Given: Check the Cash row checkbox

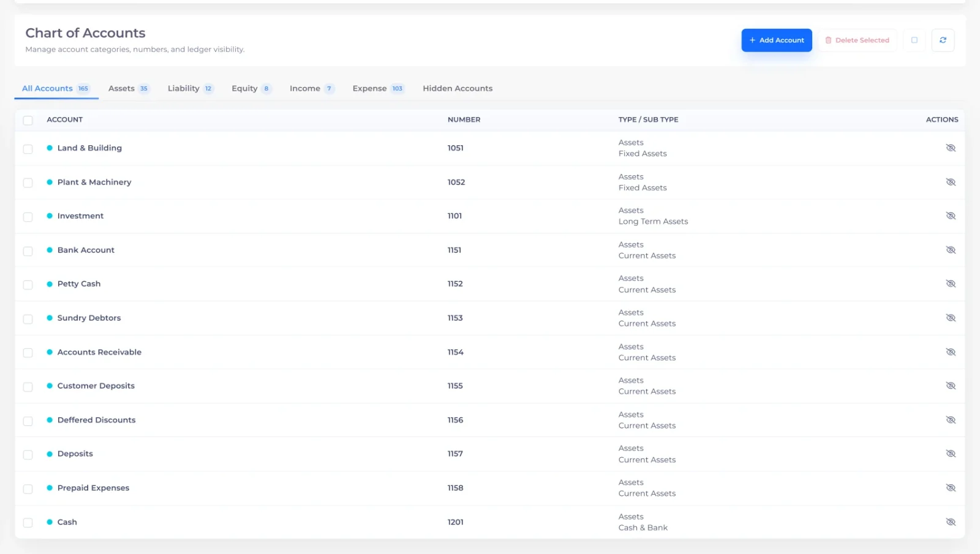Looking at the screenshot, I should 28,523.
